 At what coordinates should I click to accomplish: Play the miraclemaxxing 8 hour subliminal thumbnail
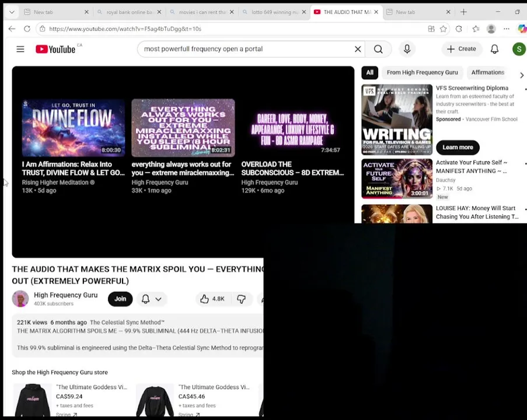(x=183, y=128)
